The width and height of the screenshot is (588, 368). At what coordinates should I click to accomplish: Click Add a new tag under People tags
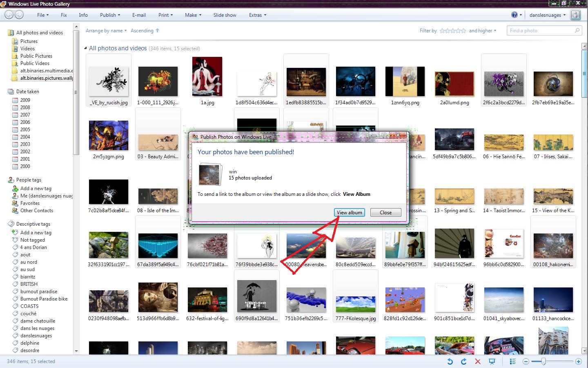pos(36,188)
